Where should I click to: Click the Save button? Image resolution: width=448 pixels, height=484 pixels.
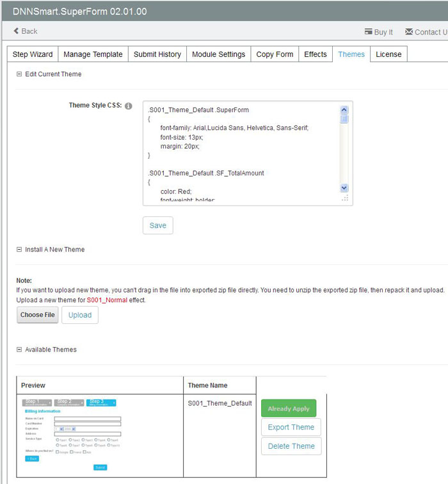click(x=158, y=225)
